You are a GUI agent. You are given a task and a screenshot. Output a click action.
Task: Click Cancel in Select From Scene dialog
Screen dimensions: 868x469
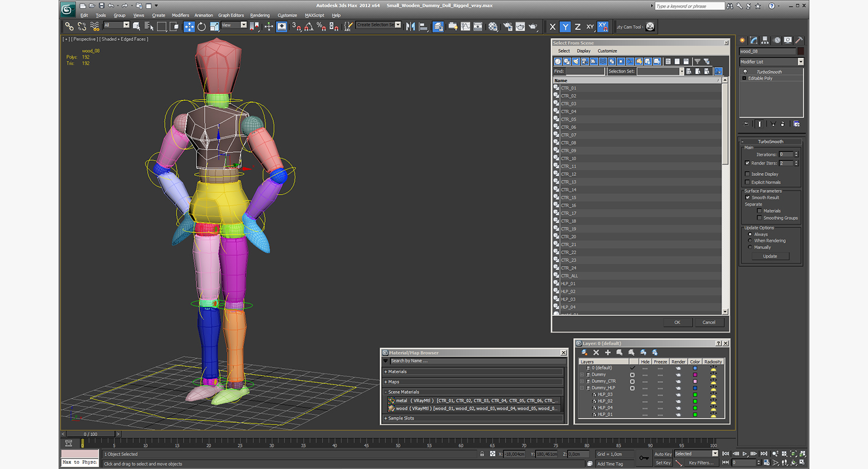pyautogui.click(x=709, y=322)
